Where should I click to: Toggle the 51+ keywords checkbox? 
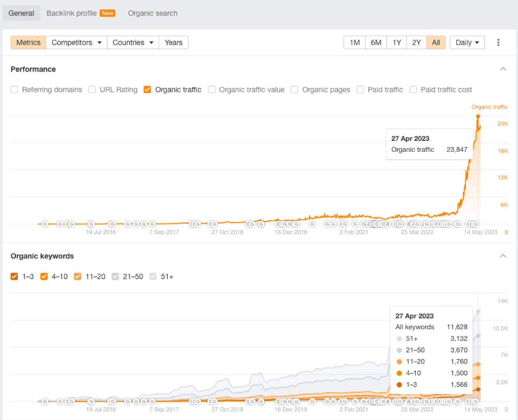tap(153, 276)
